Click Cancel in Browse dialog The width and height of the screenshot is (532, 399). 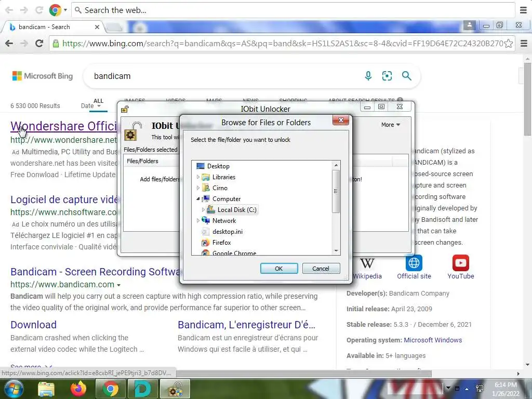321,269
